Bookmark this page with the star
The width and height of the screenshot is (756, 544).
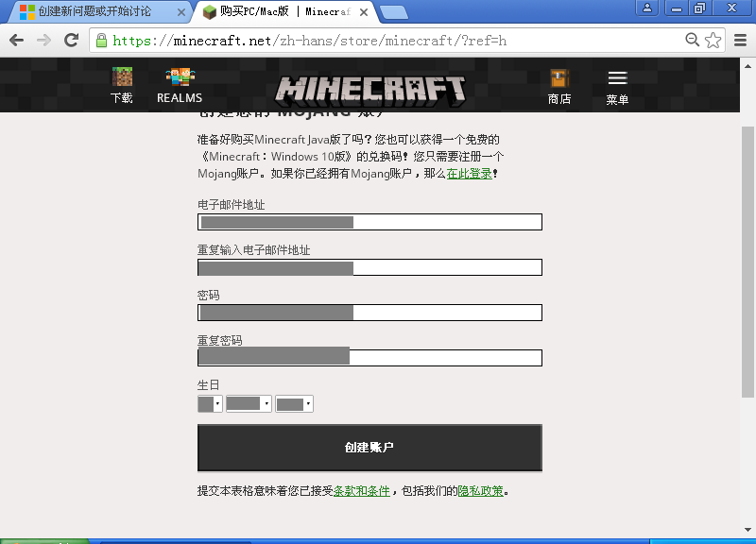point(713,40)
